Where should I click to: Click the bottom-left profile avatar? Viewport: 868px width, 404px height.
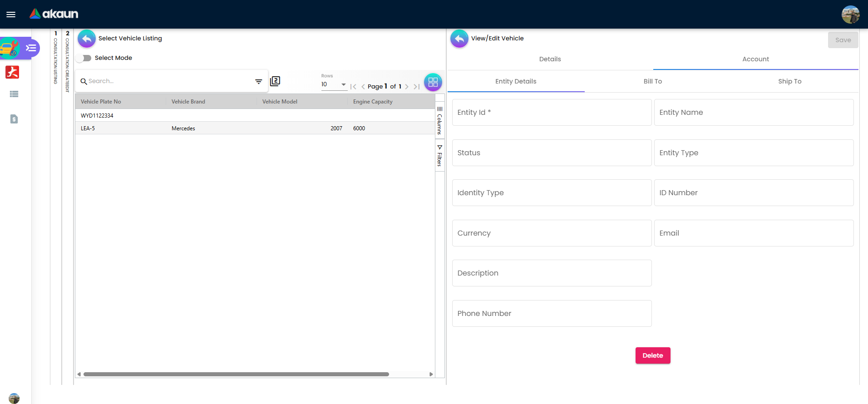(x=14, y=398)
